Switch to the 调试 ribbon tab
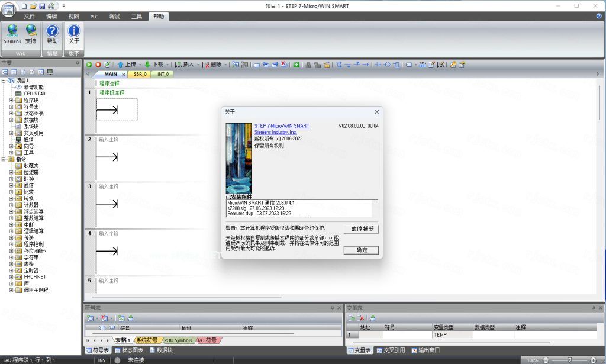 tap(114, 17)
